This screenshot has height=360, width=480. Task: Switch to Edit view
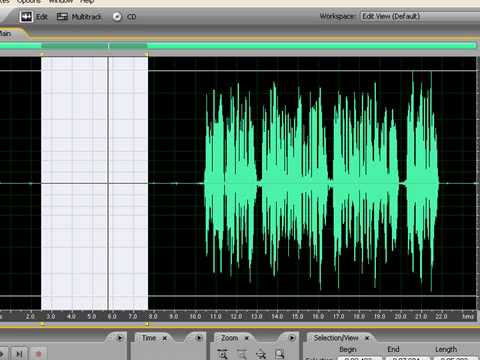[34, 17]
